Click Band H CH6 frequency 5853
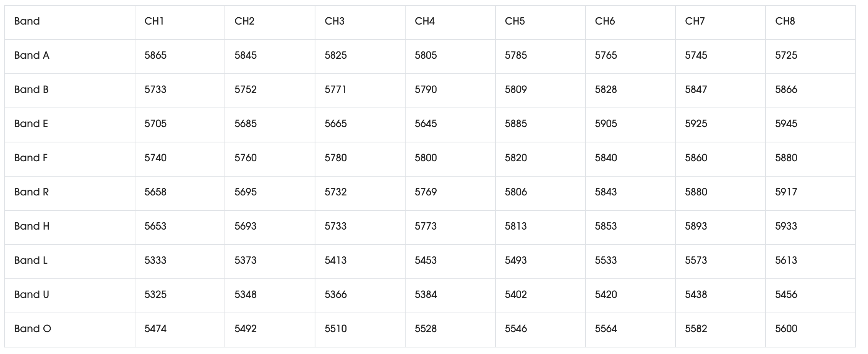 pos(606,226)
